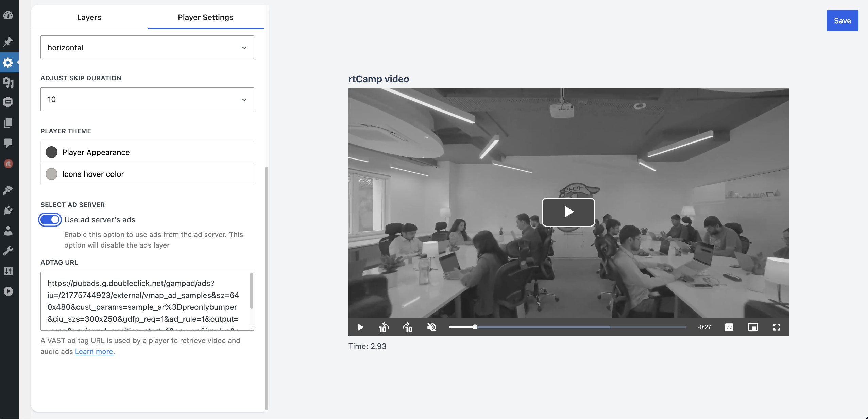Disable Use ad server's ads toggle
The width and height of the screenshot is (868, 419).
(x=50, y=220)
